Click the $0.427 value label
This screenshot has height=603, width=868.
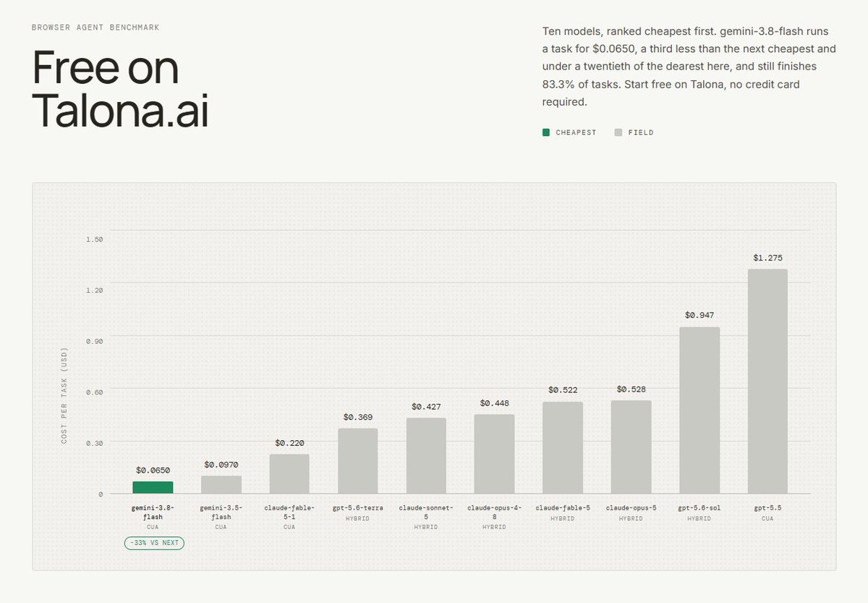(426, 407)
